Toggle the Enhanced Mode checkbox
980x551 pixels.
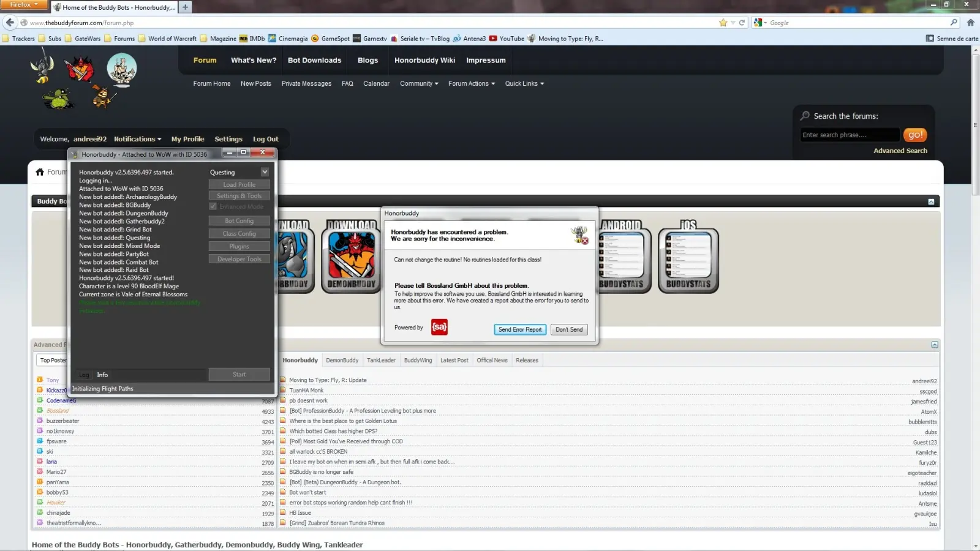tap(213, 206)
